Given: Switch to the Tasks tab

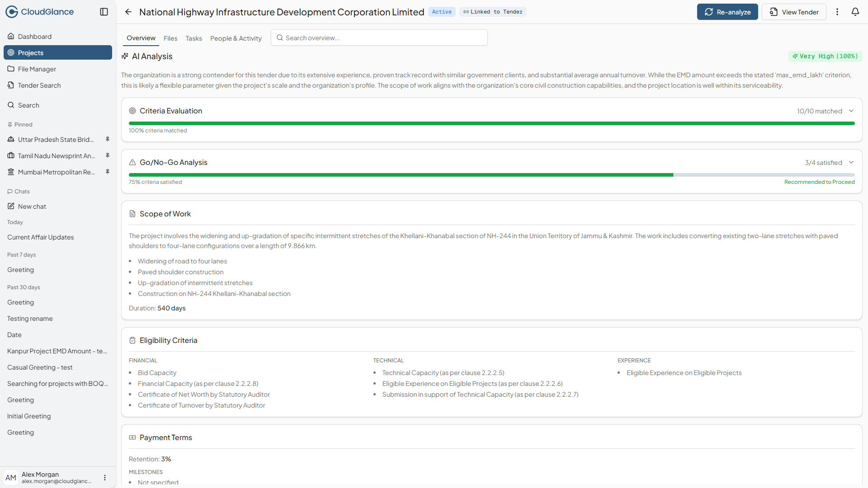Looking at the screenshot, I should [193, 38].
